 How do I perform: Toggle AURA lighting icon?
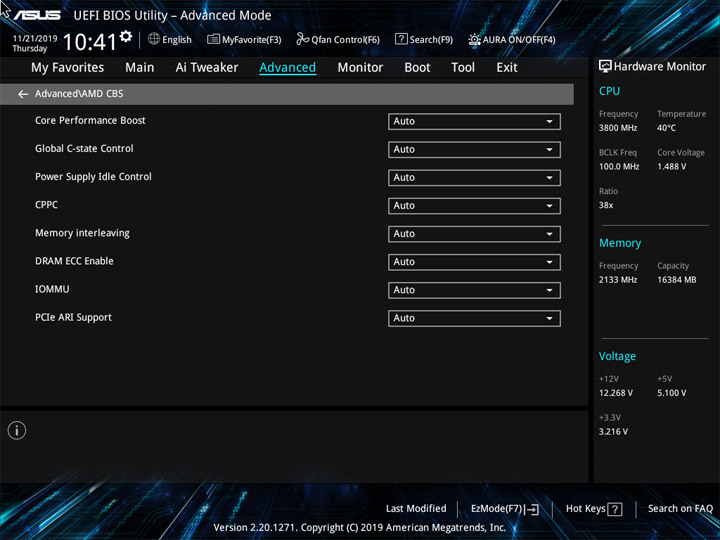pyautogui.click(x=474, y=39)
